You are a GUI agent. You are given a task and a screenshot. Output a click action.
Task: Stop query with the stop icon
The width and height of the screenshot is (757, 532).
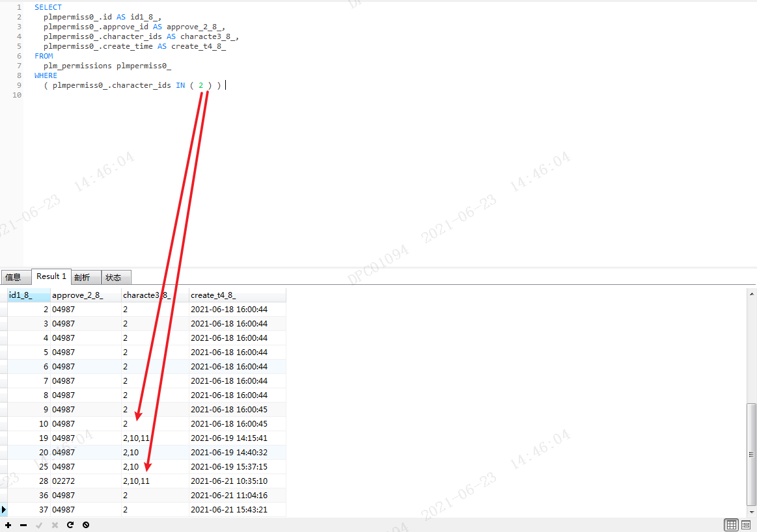click(86, 525)
